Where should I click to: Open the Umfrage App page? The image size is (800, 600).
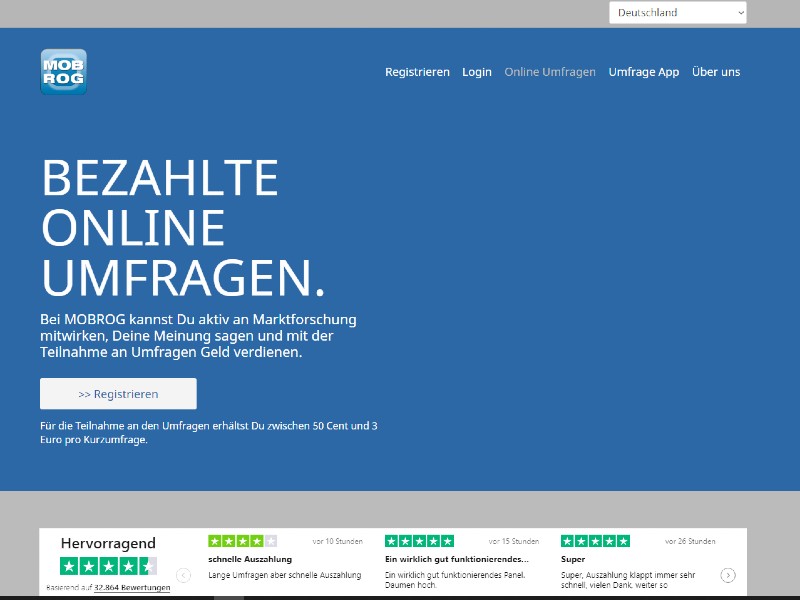643,72
